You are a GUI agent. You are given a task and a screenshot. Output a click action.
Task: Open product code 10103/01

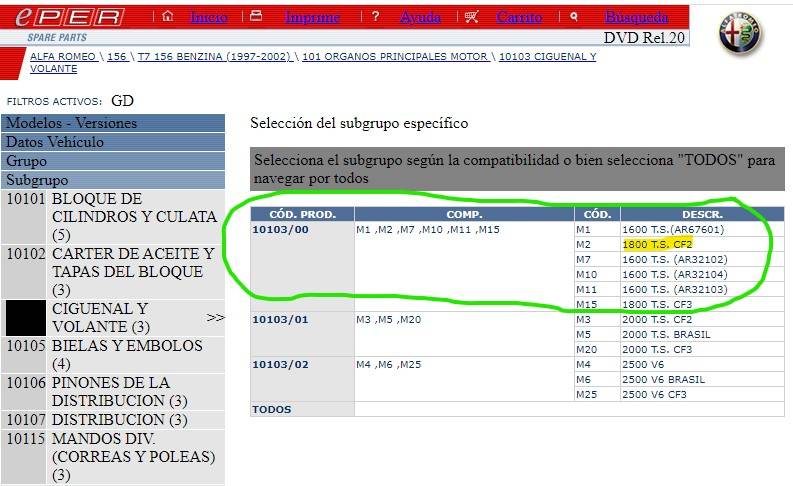tap(280, 320)
